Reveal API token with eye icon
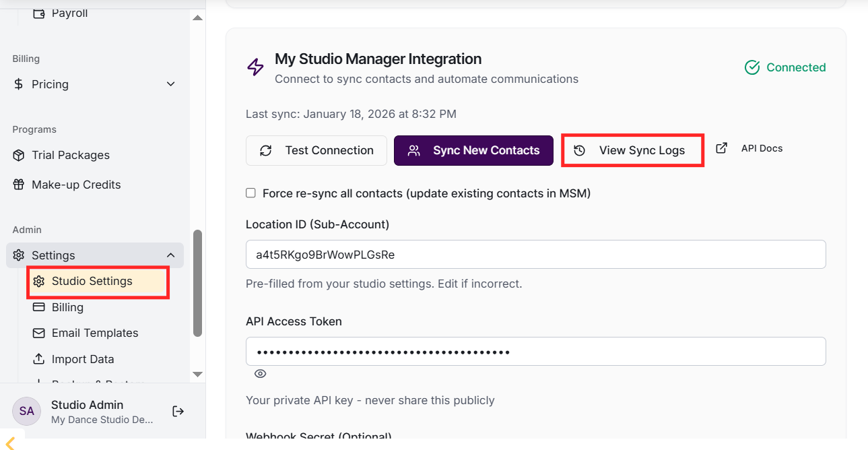The image size is (868, 450). (x=261, y=374)
